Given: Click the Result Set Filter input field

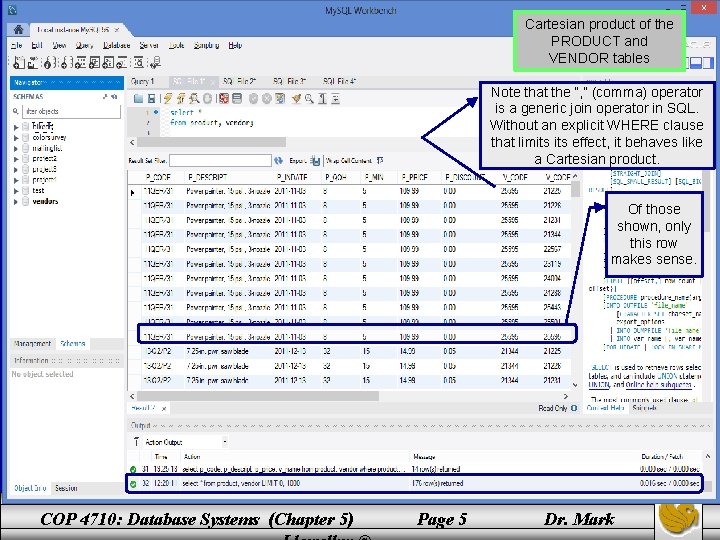Looking at the screenshot, I should pyautogui.click(x=220, y=161).
